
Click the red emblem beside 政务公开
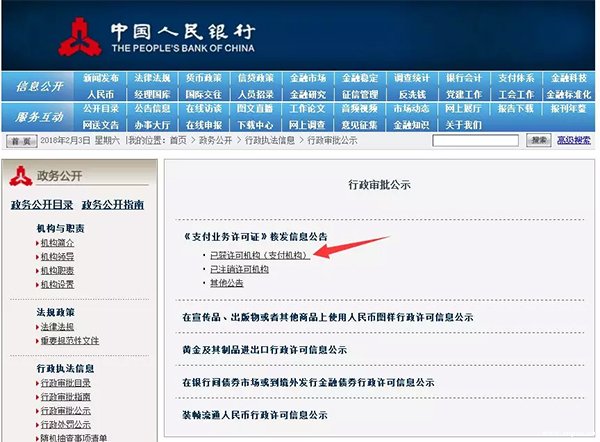[21, 176]
